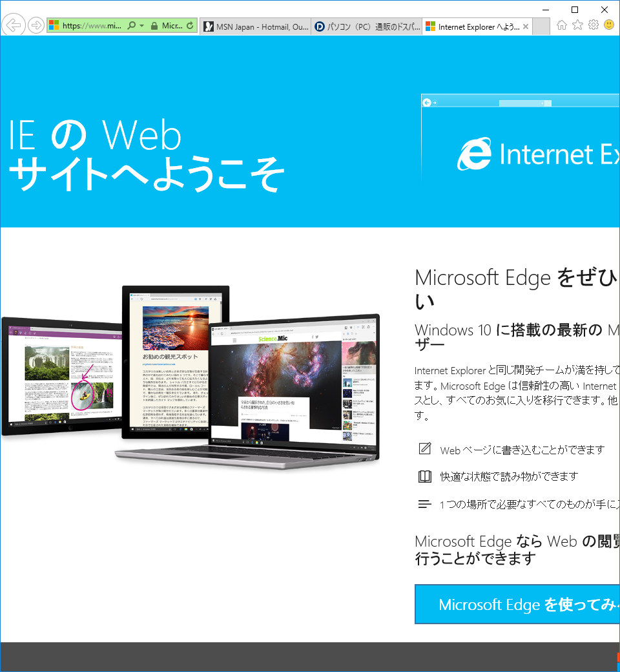Screen dimensions: 620x672
Task: Open the Tools gear icon
Action: click(x=593, y=25)
